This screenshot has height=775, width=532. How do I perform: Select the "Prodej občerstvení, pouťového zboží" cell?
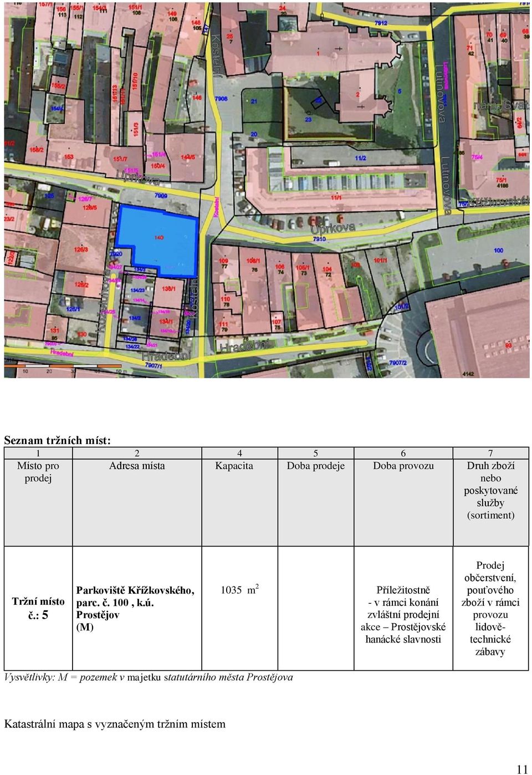click(490, 608)
